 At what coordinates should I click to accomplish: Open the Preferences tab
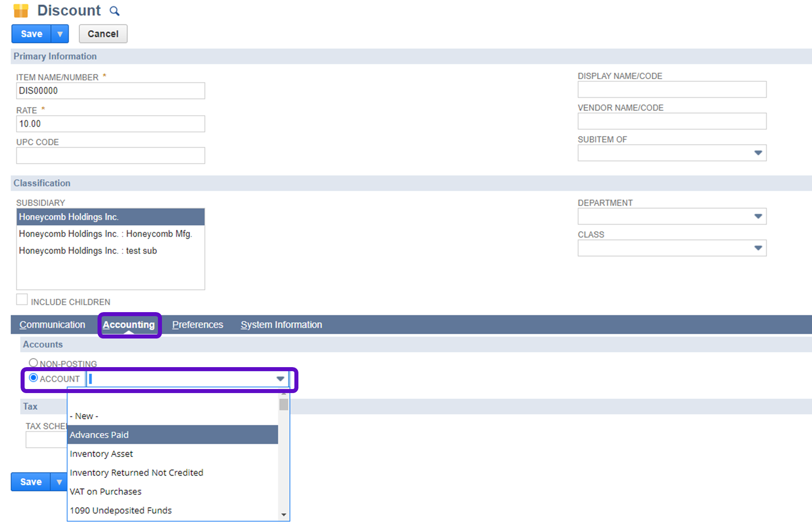coord(197,325)
